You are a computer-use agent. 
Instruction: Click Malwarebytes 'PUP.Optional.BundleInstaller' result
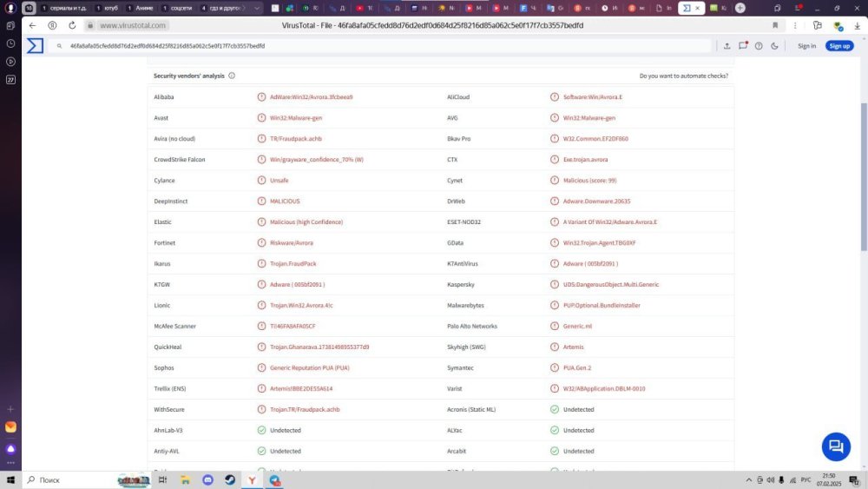coord(602,305)
